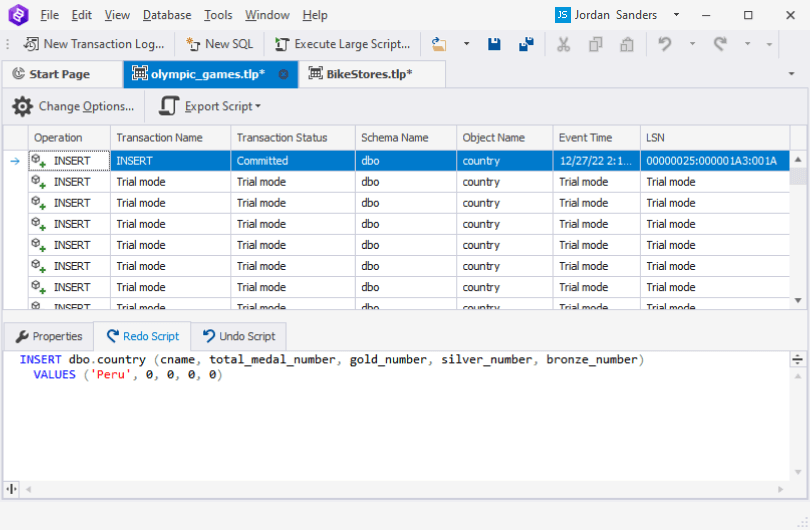This screenshot has height=530, width=810.
Task: Expand the Undo history dropdown
Action: click(692, 44)
